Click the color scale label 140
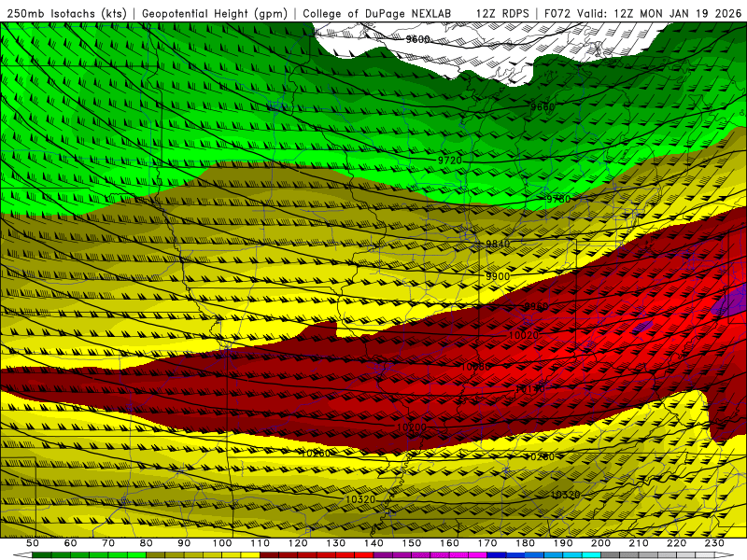This screenshot has width=747, height=560. [374, 543]
